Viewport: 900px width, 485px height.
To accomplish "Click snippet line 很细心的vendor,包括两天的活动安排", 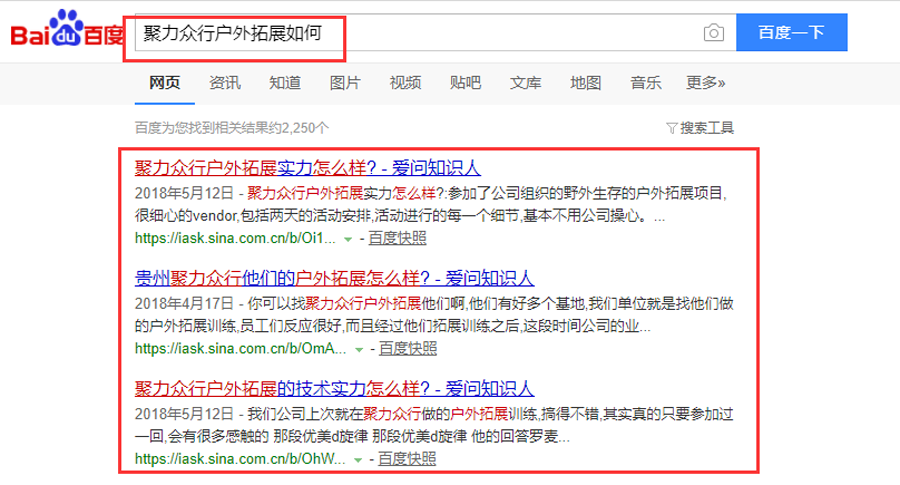I will (x=400, y=216).
